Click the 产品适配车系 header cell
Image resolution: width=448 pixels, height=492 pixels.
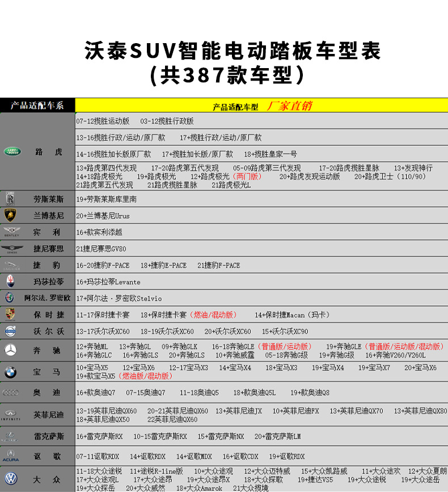click(37, 105)
